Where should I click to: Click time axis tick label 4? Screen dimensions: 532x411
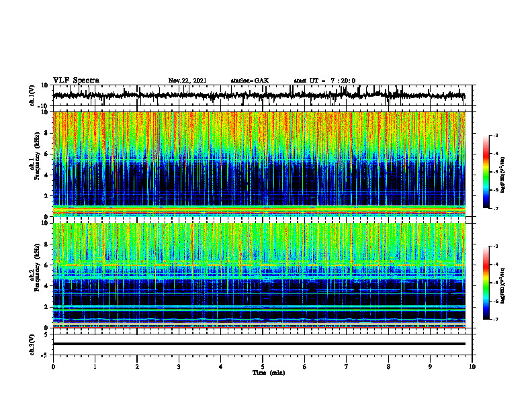point(221,367)
